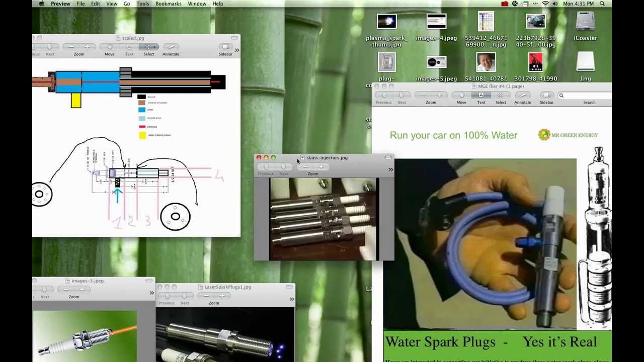The image size is (644, 362).
Task: Expand the toolbar overflow chevron in stans-injectors.jpg
Action: coord(390,169)
